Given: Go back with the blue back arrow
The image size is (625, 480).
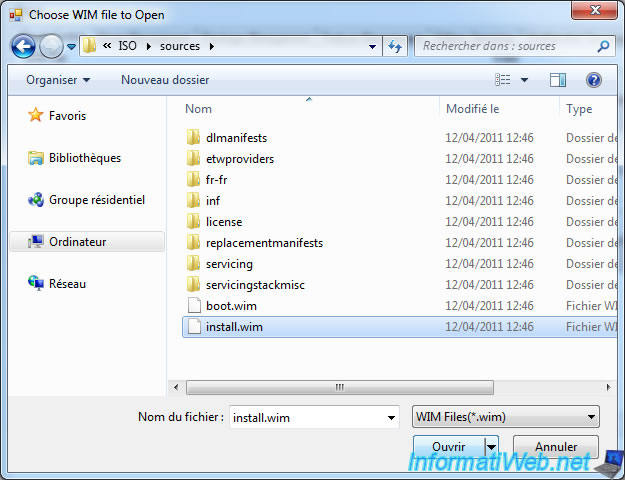Looking at the screenshot, I should coord(23,47).
